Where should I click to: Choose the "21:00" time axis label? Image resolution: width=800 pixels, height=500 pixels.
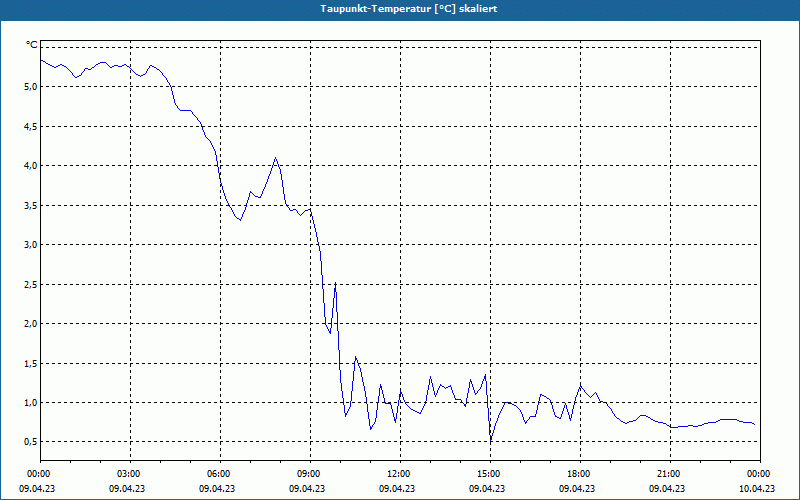point(670,474)
